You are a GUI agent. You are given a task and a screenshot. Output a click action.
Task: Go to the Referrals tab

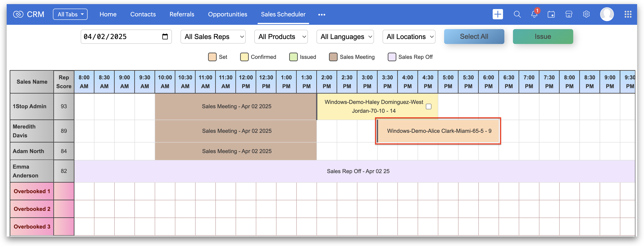point(182,14)
